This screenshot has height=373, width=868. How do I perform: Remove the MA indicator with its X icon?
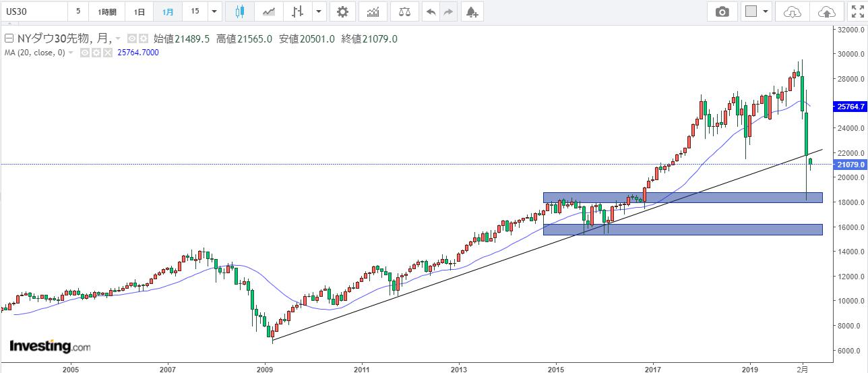pyautogui.click(x=106, y=53)
